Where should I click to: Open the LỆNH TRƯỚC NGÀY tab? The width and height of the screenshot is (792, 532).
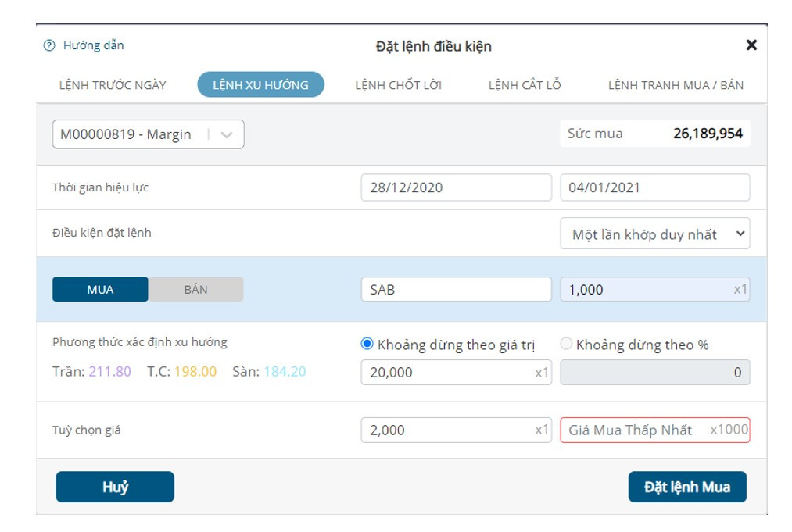113,85
